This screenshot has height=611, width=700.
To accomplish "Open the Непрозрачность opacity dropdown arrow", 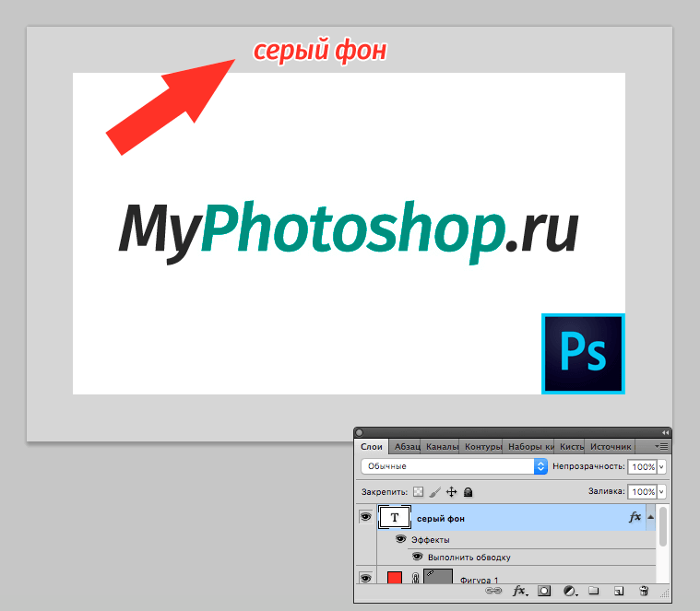I will click(661, 467).
